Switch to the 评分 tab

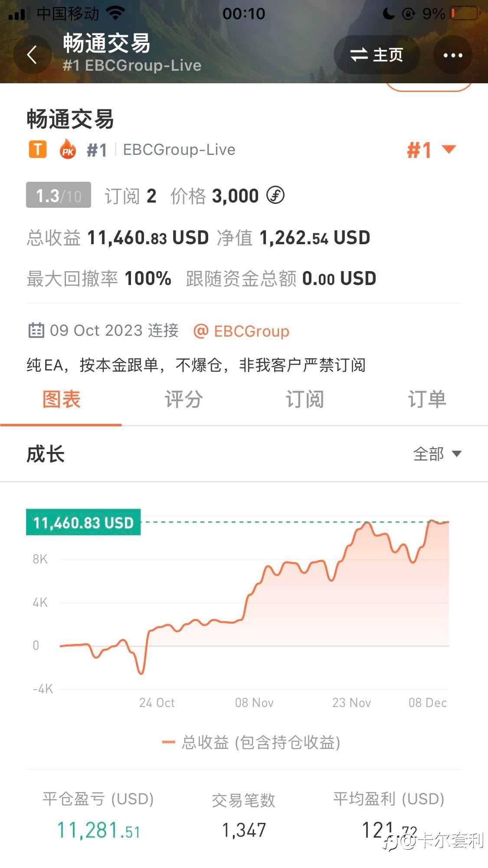(x=183, y=399)
